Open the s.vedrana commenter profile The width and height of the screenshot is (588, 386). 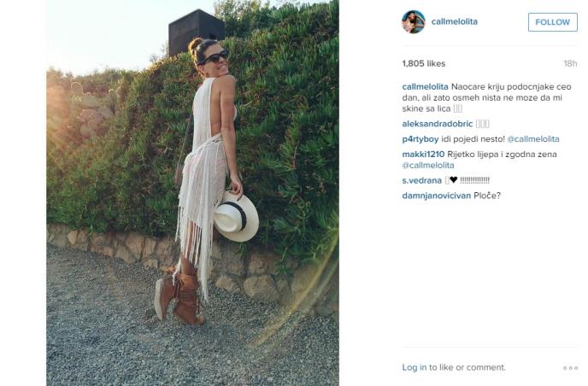(x=421, y=180)
